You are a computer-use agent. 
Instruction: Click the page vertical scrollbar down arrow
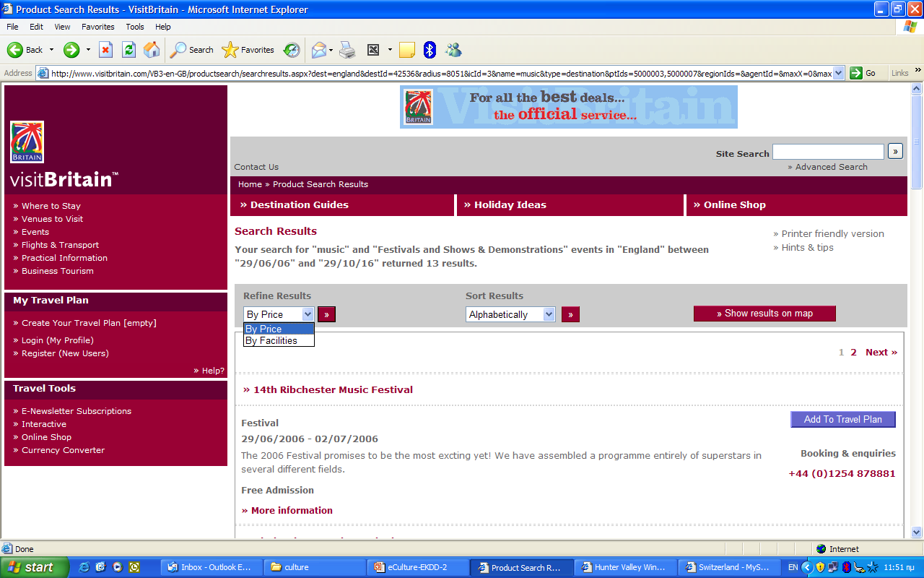[917, 532]
